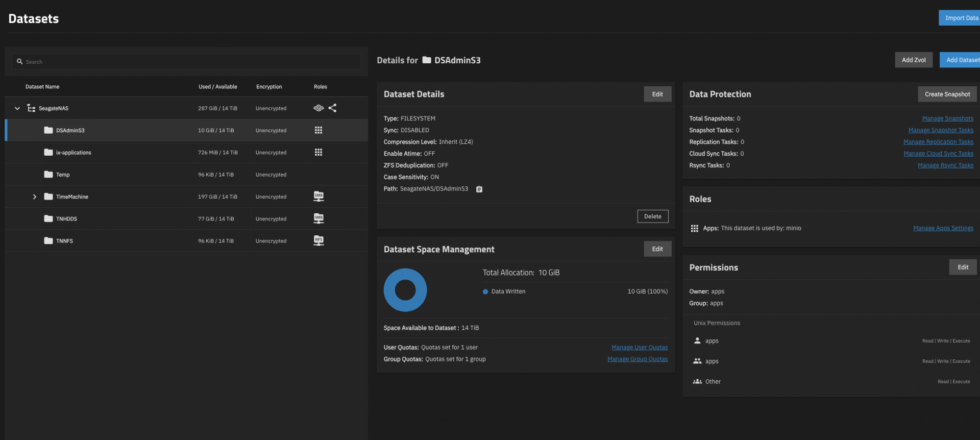Click the group icon in Unix Permissions
Screen dimensions: 980x440
click(x=697, y=361)
